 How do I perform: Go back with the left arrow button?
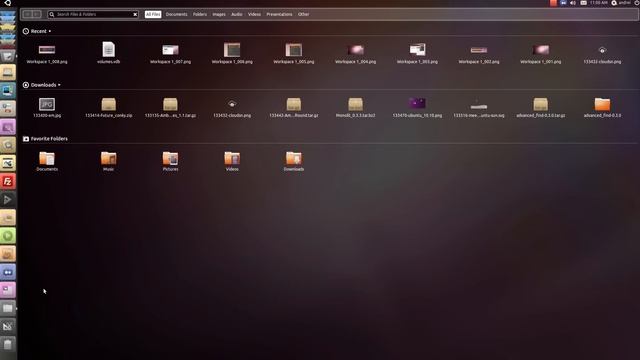click(27, 14)
